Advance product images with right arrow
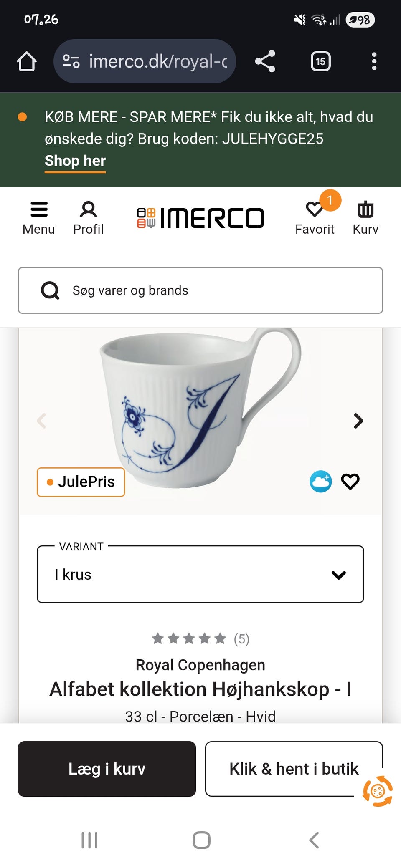Viewport: 401px width, 868px height. (x=358, y=421)
